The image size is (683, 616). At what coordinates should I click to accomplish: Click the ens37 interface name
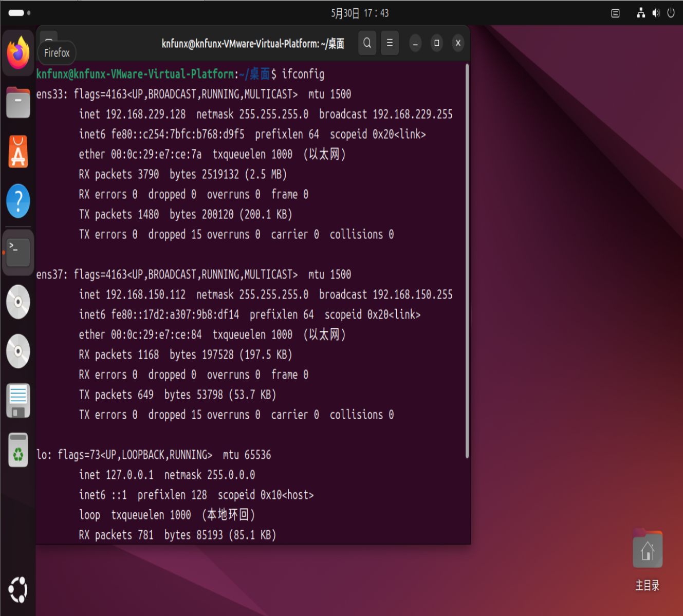pos(51,274)
